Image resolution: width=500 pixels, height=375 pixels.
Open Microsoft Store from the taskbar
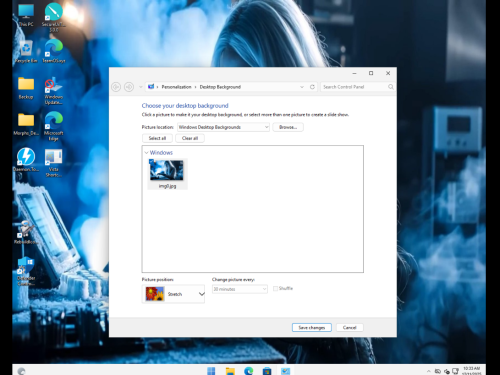(267, 371)
